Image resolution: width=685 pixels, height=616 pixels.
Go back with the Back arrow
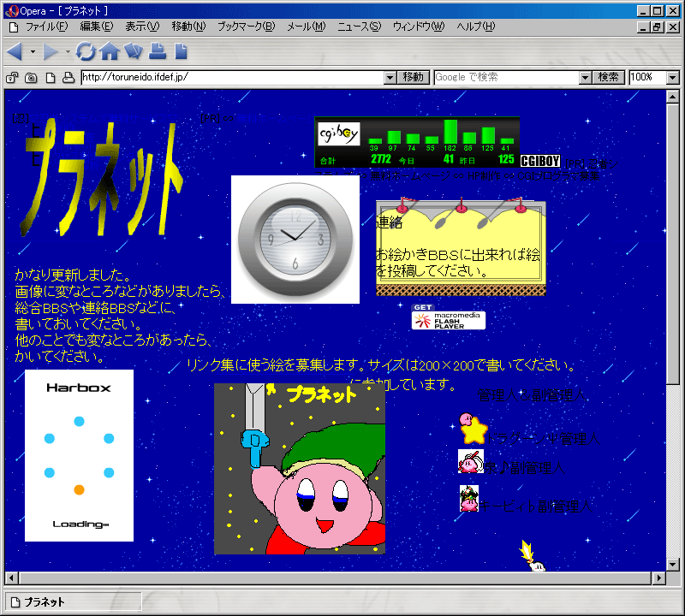pos(15,51)
